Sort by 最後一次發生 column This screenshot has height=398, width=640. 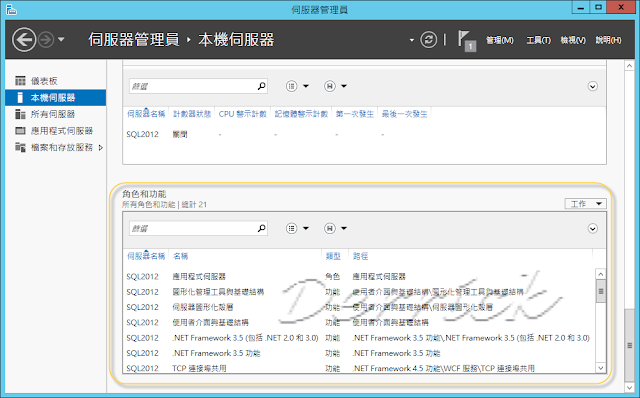point(404,114)
